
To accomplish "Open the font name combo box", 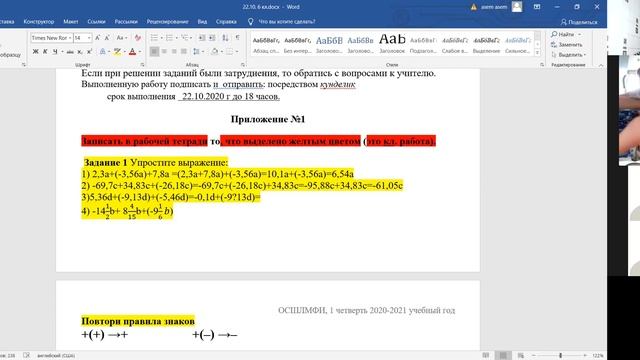I will 52,38.
